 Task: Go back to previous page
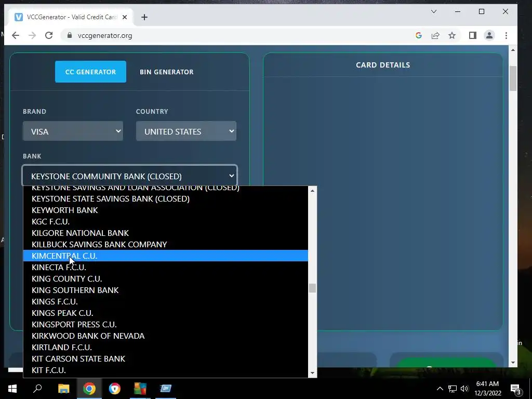[16, 36]
